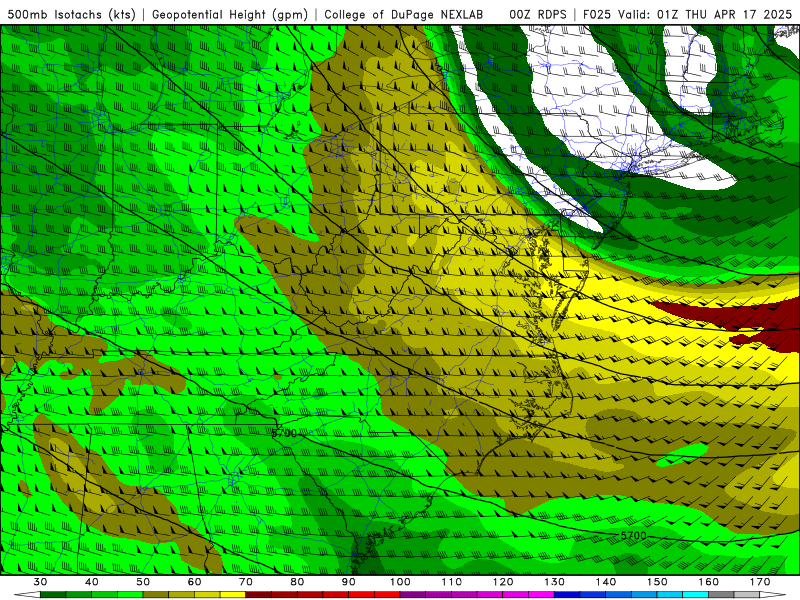Click the "Valid: 01Z THU APR 17 2025" text
800x600 pixels.
pos(705,14)
